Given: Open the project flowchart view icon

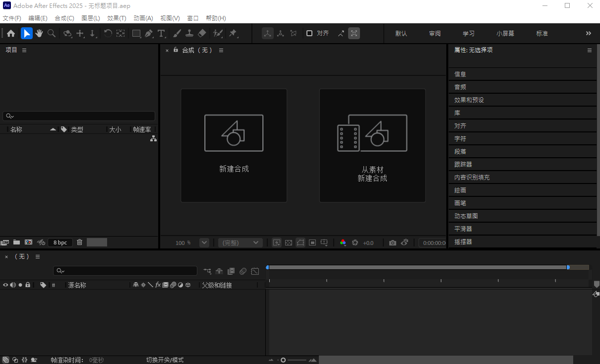Looking at the screenshot, I should pos(153,139).
